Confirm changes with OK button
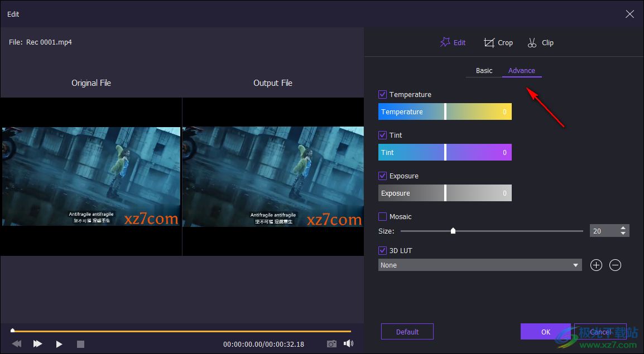 (545, 332)
